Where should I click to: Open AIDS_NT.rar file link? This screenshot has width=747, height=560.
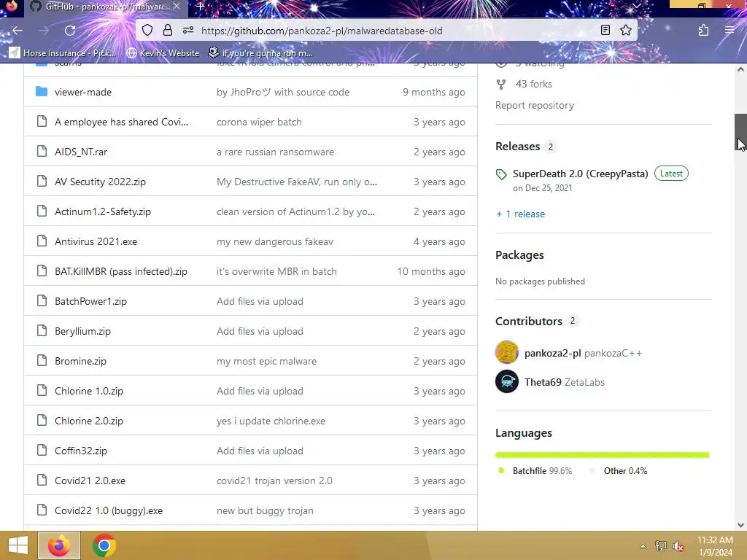(81, 152)
